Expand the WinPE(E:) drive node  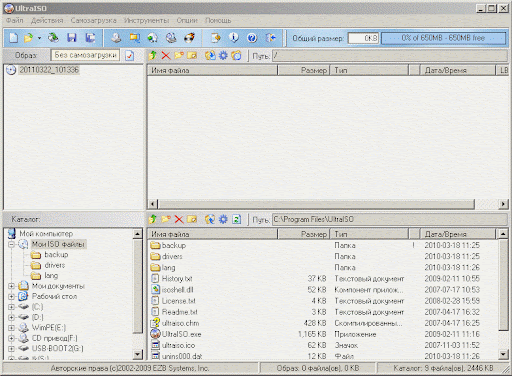(11, 328)
